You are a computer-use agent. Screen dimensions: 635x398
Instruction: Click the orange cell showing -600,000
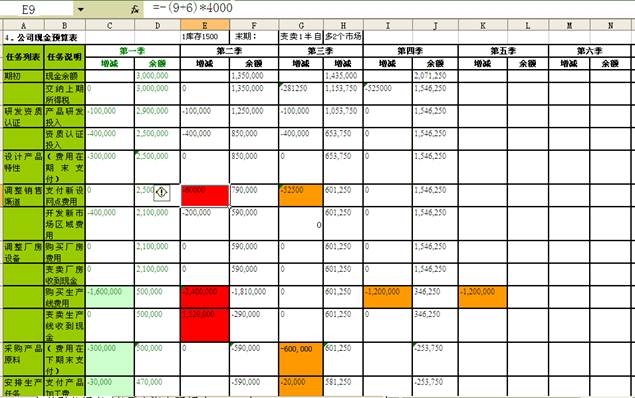[x=301, y=359]
